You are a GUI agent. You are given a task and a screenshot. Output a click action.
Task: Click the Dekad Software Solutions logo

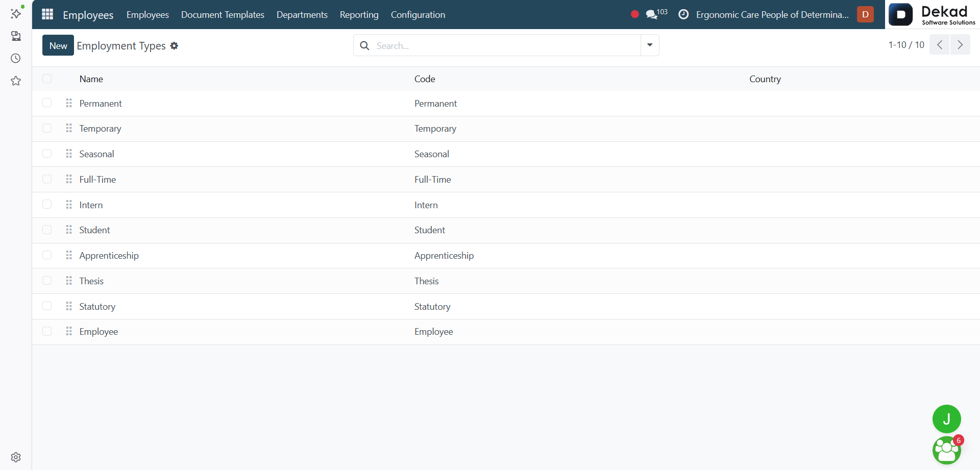click(x=933, y=14)
